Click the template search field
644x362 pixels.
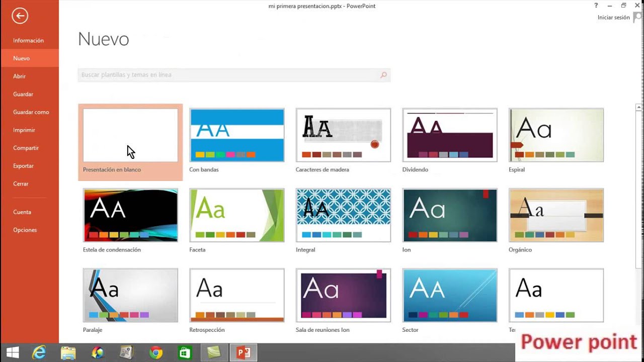(x=234, y=75)
